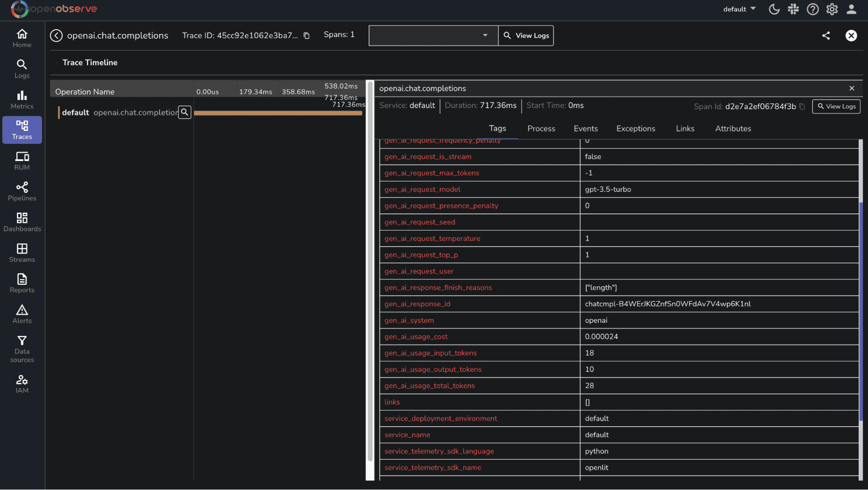This screenshot has height=490, width=868.
Task: Toggle dark mode moon icon
Action: pos(774,9)
